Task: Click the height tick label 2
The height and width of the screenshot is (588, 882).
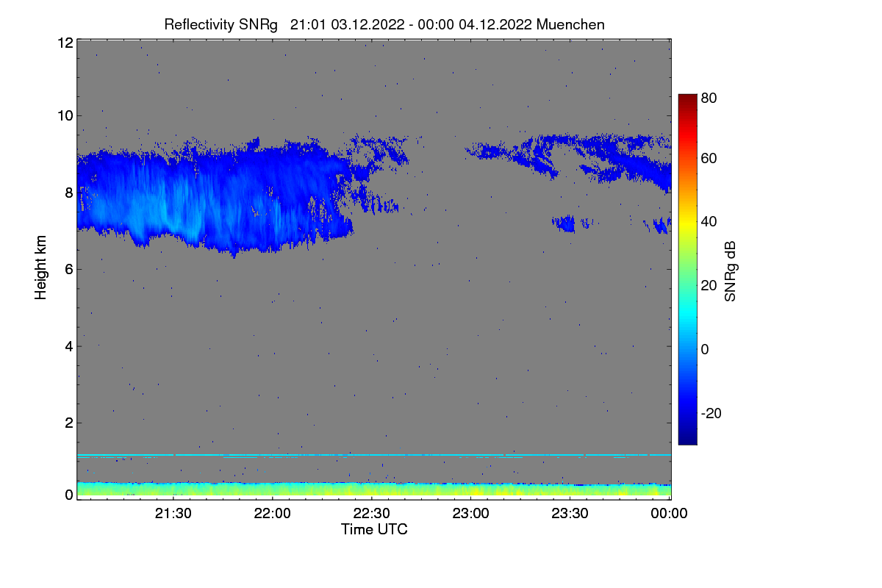Action: tap(69, 423)
